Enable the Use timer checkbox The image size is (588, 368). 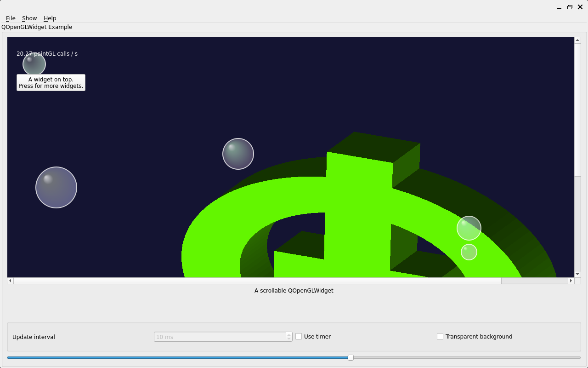tap(299, 336)
